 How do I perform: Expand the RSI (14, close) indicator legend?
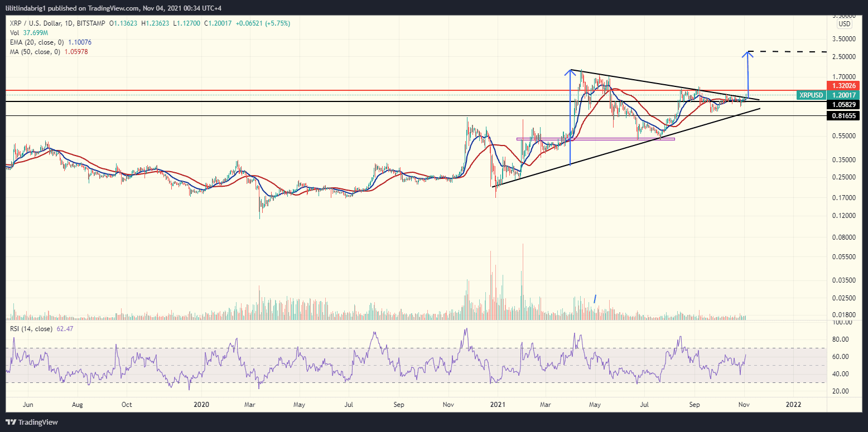(x=31, y=328)
